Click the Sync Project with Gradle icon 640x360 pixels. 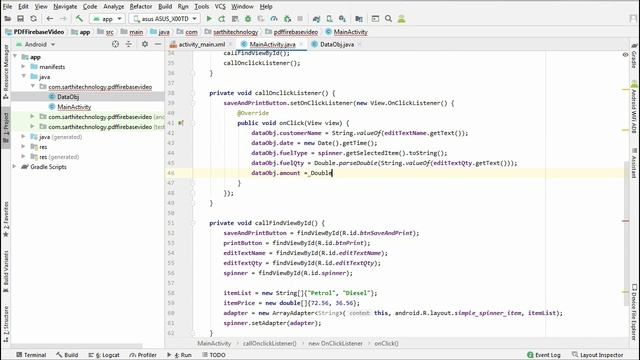[x=316, y=19]
